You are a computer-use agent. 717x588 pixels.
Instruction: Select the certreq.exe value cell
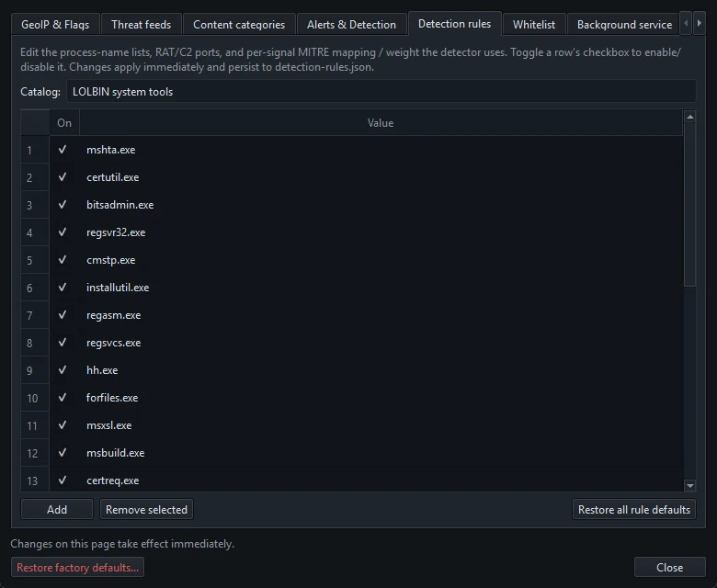(381, 480)
